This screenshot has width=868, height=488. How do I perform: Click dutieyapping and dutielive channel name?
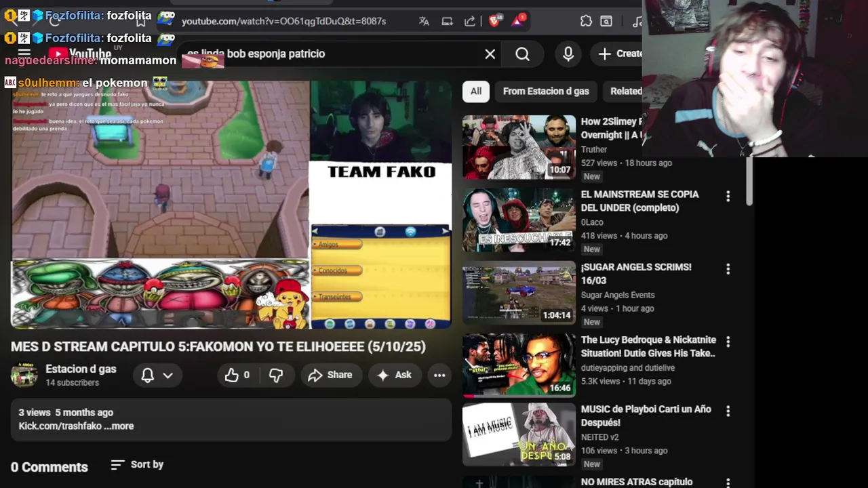tap(628, 367)
